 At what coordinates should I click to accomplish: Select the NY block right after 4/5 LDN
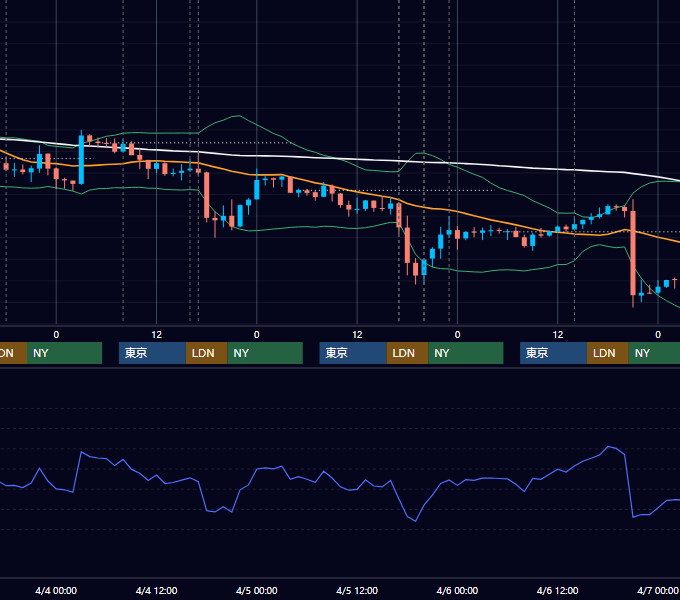point(466,353)
